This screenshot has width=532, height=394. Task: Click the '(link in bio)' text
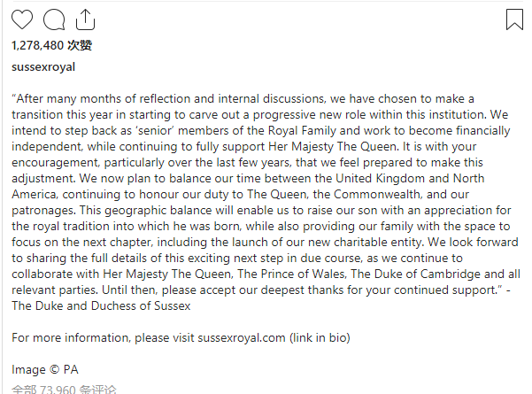[x=320, y=337]
